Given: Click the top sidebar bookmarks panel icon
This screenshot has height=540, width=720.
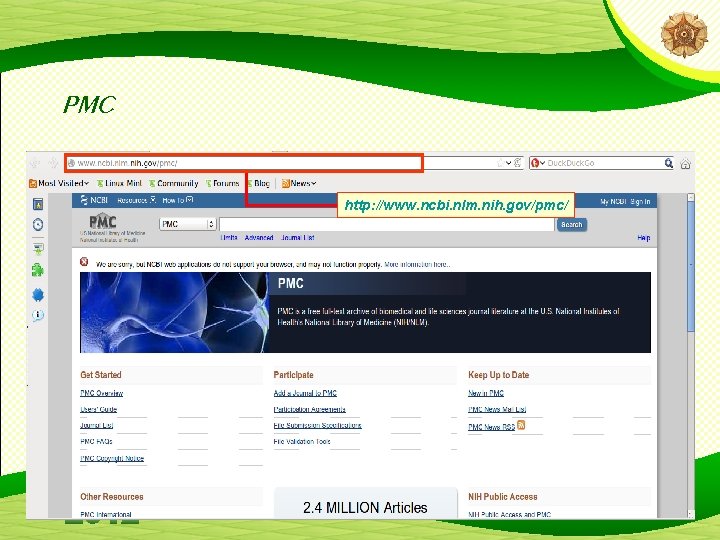Looking at the screenshot, I should tap(38, 204).
